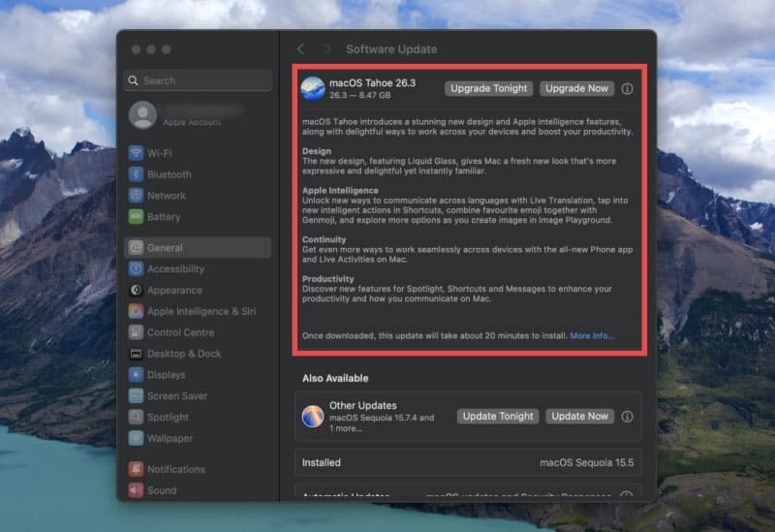Click the search magnifier icon

pyautogui.click(x=133, y=80)
